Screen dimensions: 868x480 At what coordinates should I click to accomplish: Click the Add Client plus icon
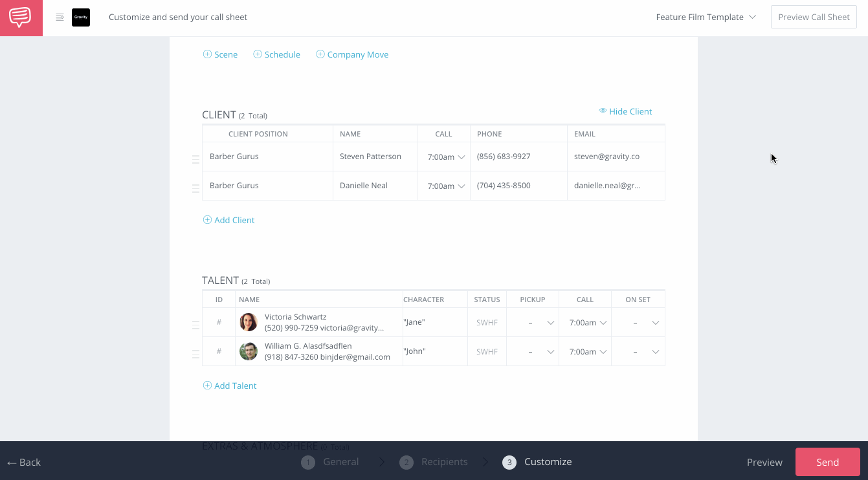click(x=207, y=220)
